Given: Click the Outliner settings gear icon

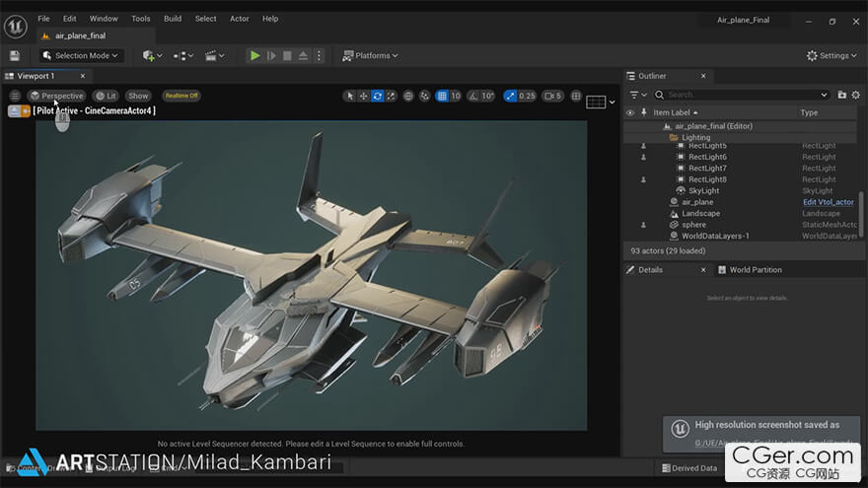Looking at the screenshot, I should [856, 95].
